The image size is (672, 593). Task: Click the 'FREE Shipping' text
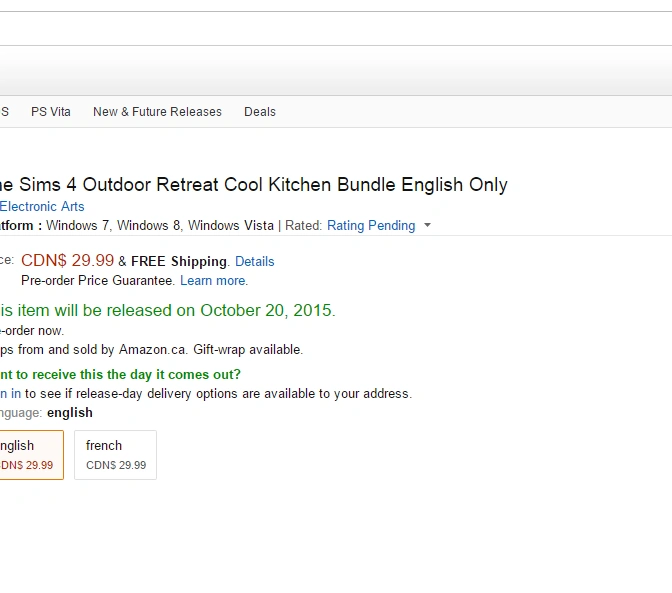179,261
